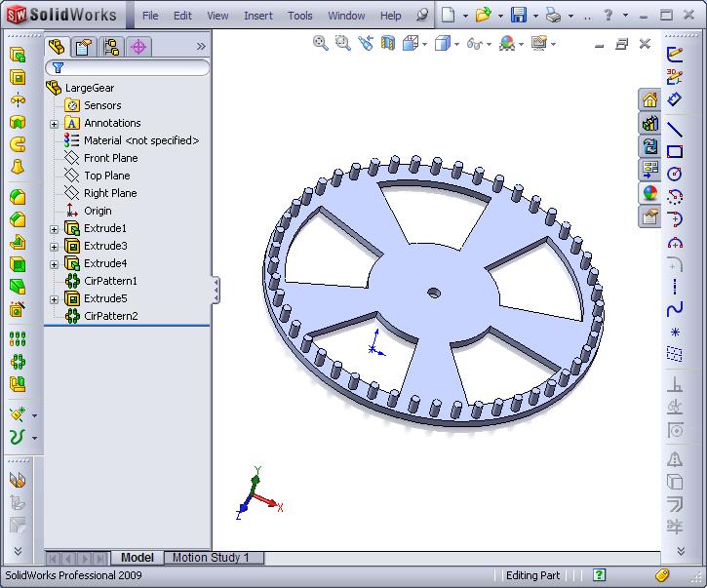This screenshot has width=707, height=588.
Task: Expand the Annotations folder
Action: click(x=54, y=124)
